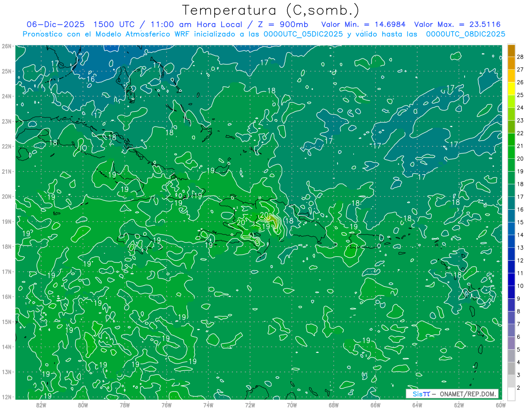Click the '10' value on the color legend
The height and width of the screenshot is (411, 532).
point(520,286)
